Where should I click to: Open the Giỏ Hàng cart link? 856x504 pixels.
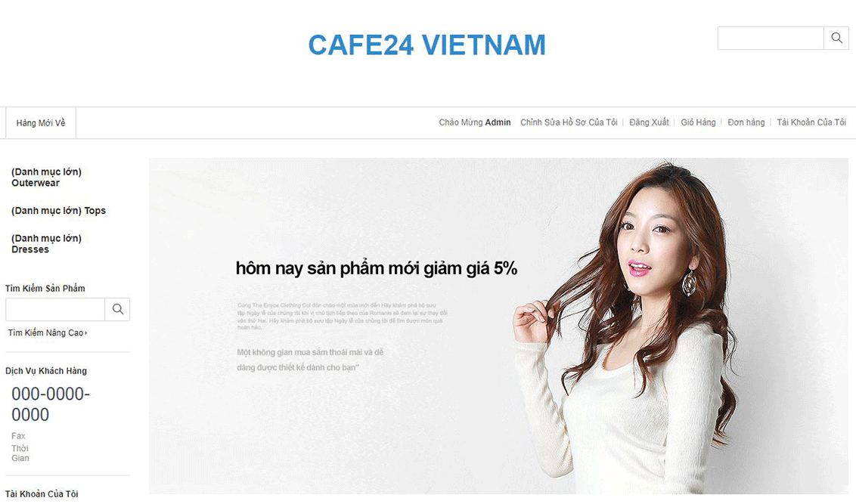coord(698,122)
